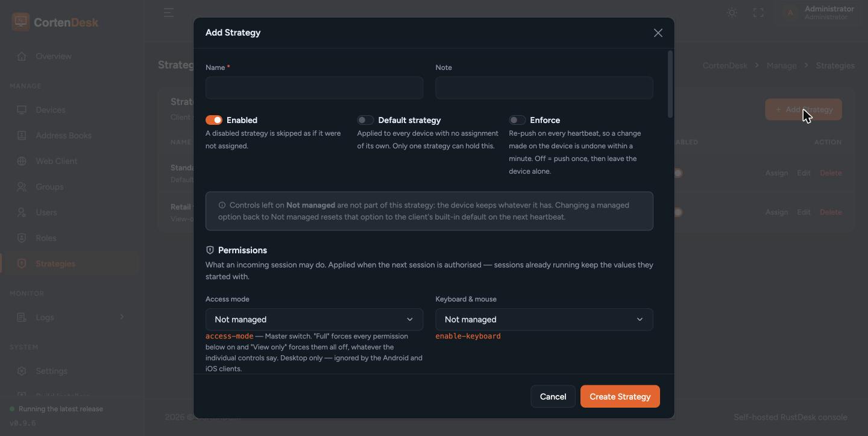The image size is (868, 436).
Task: Click the Cancel button
Action: (x=553, y=397)
